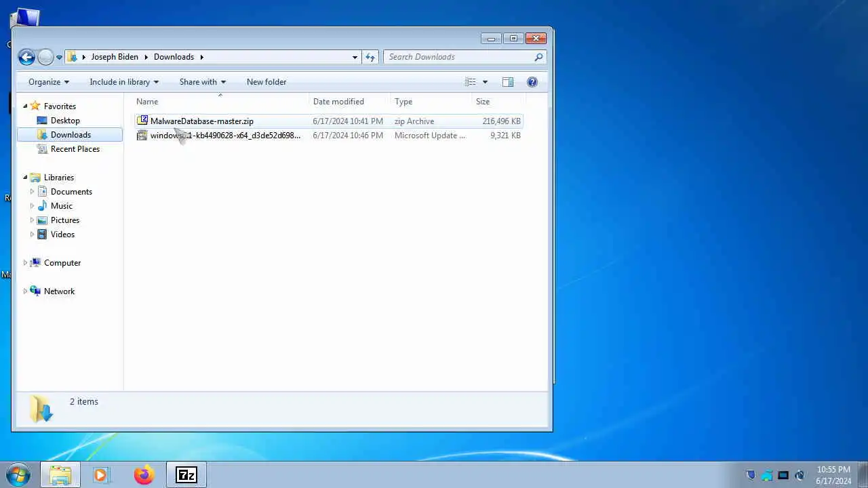Click the Microsoft Update package icon
The image size is (868, 488).
pyautogui.click(x=142, y=136)
